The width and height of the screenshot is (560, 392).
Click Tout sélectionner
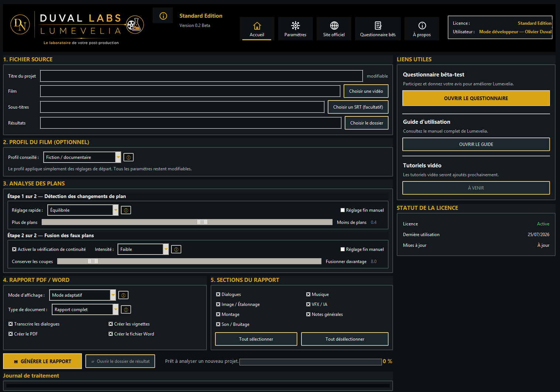tap(256, 339)
